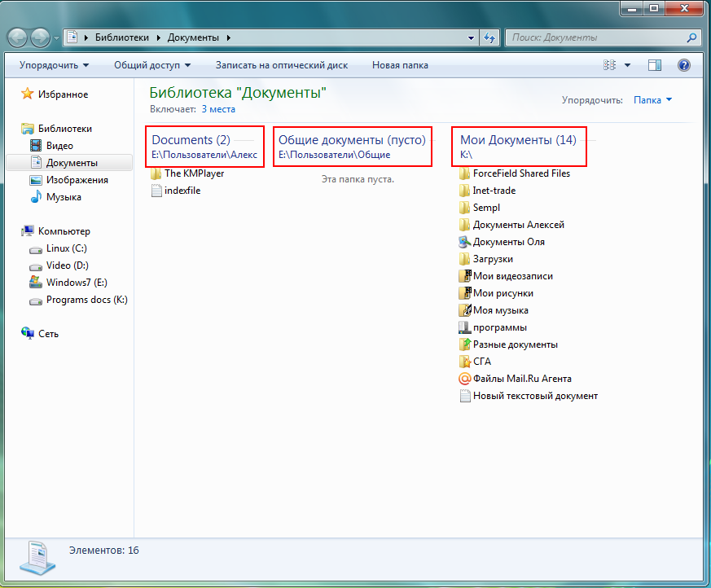Change view with the view icon

pyautogui.click(x=610, y=65)
